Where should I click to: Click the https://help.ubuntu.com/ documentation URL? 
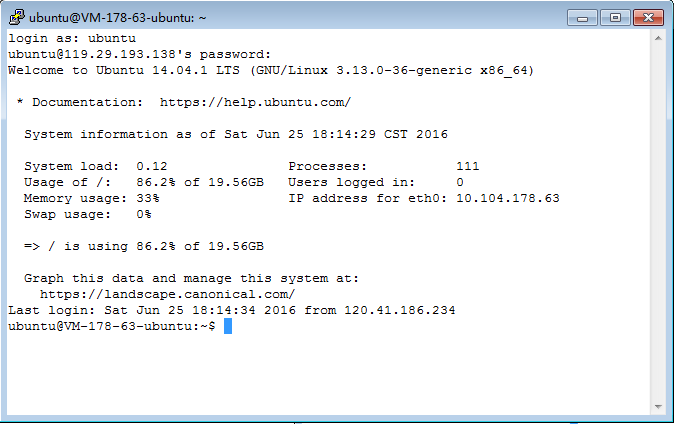coord(255,102)
